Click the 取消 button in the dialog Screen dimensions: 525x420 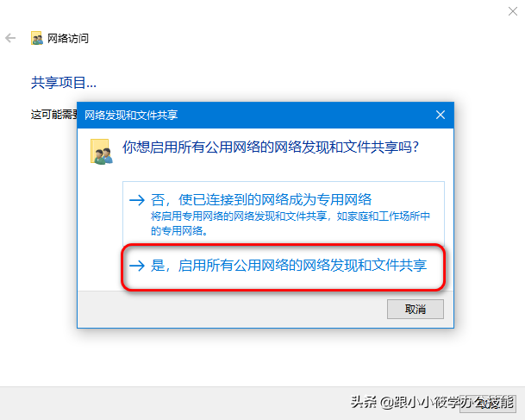(416, 309)
